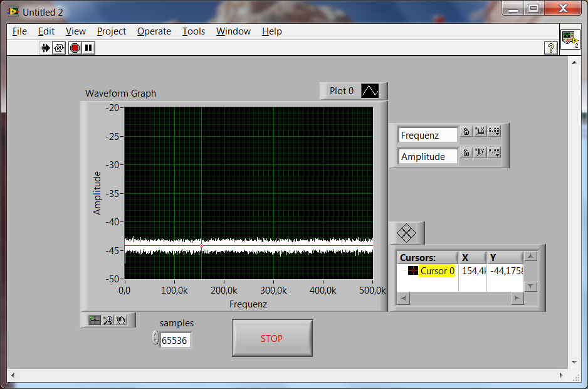The height and width of the screenshot is (389, 588).
Task: Open the Edit menu
Action: tap(46, 31)
